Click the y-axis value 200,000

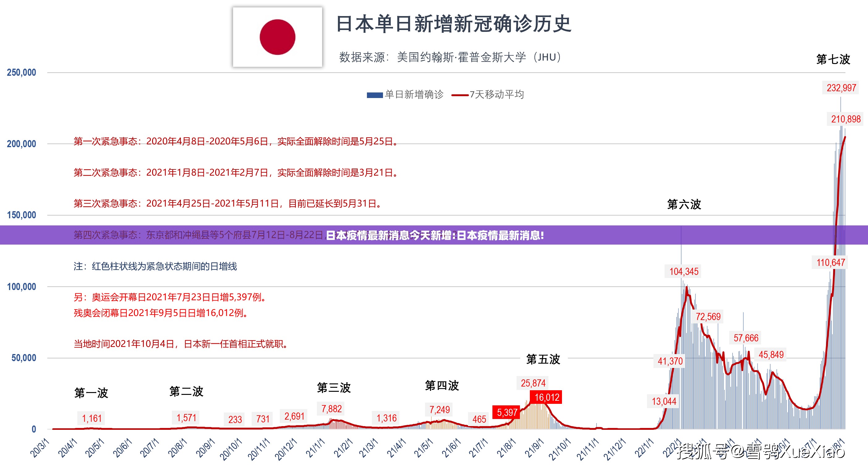(21, 144)
